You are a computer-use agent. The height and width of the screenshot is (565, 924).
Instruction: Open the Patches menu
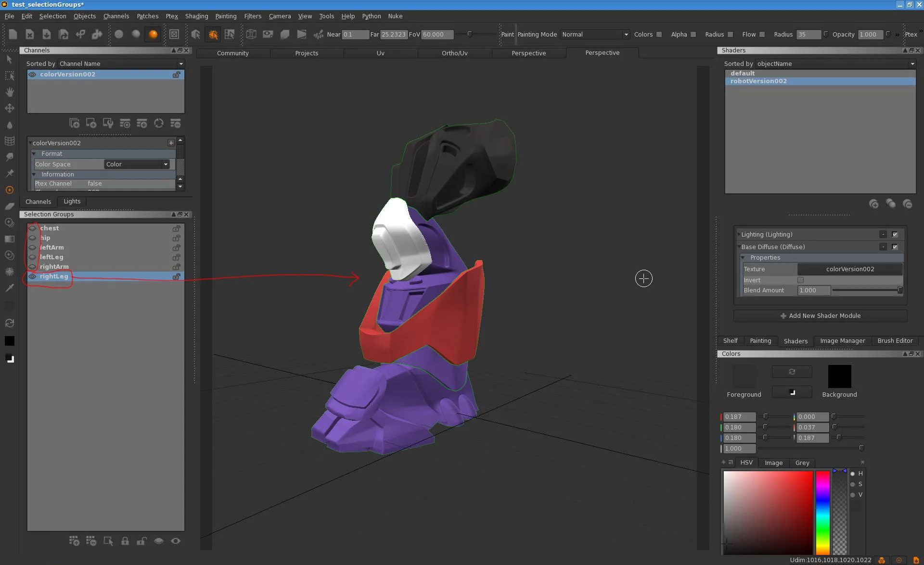point(147,16)
